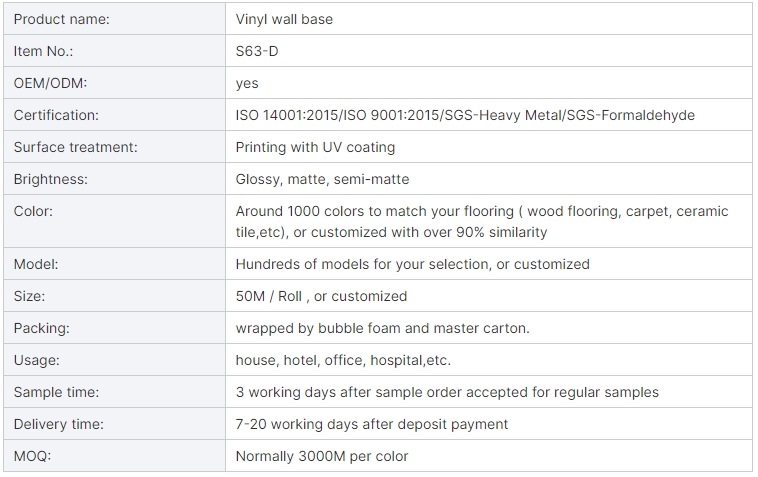Click the 'Sample time:' label

(x=56, y=392)
